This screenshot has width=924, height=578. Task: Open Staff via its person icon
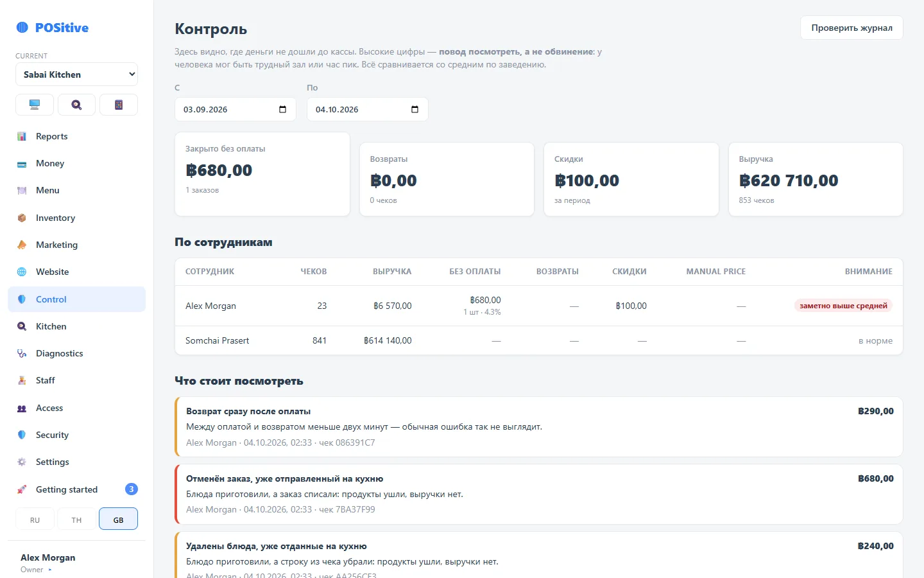pyautogui.click(x=22, y=380)
